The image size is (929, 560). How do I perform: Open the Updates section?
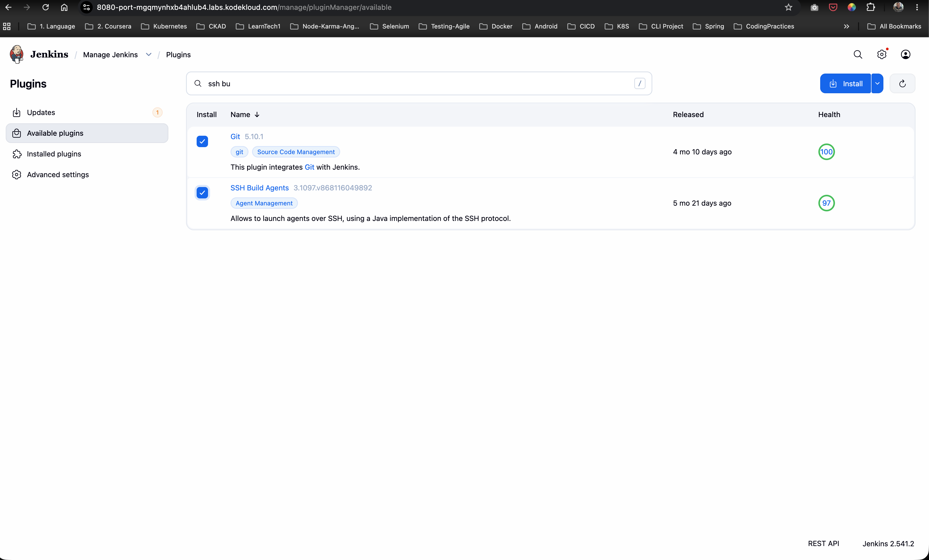pos(87,113)
